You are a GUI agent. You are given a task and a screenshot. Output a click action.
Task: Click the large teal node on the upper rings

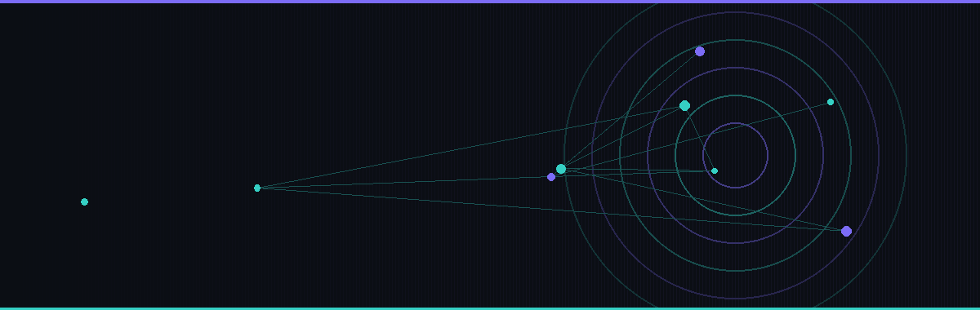[x=684, y=105]
